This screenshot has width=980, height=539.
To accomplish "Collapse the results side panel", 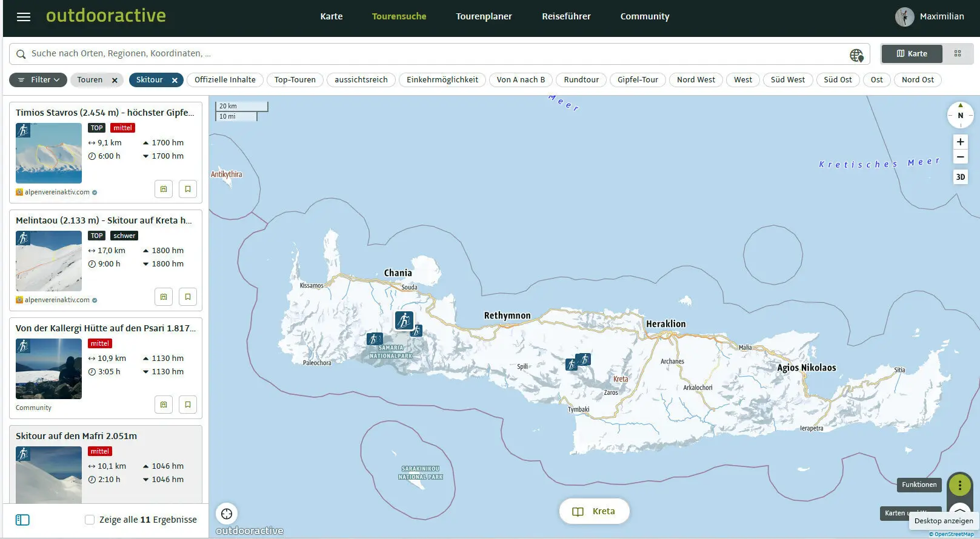I will (x=22, y=520).
